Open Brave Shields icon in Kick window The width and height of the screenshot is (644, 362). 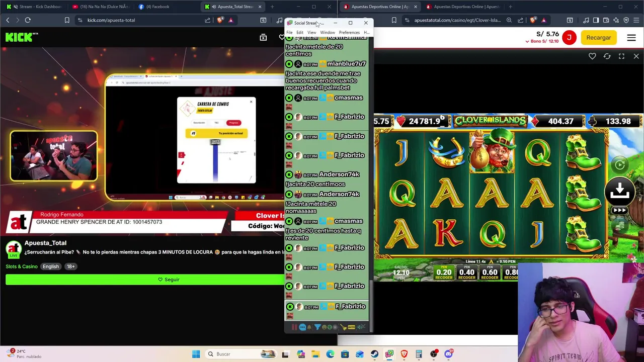[220, 20]
